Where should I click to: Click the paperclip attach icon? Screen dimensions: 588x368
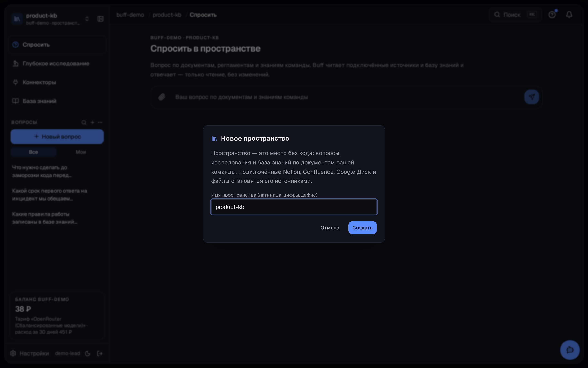(161, 97)
